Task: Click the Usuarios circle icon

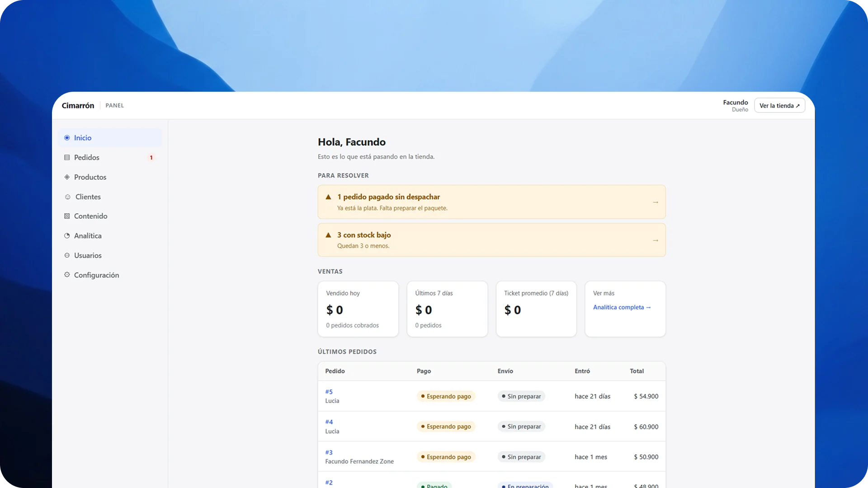Action: tap(67, 255)
